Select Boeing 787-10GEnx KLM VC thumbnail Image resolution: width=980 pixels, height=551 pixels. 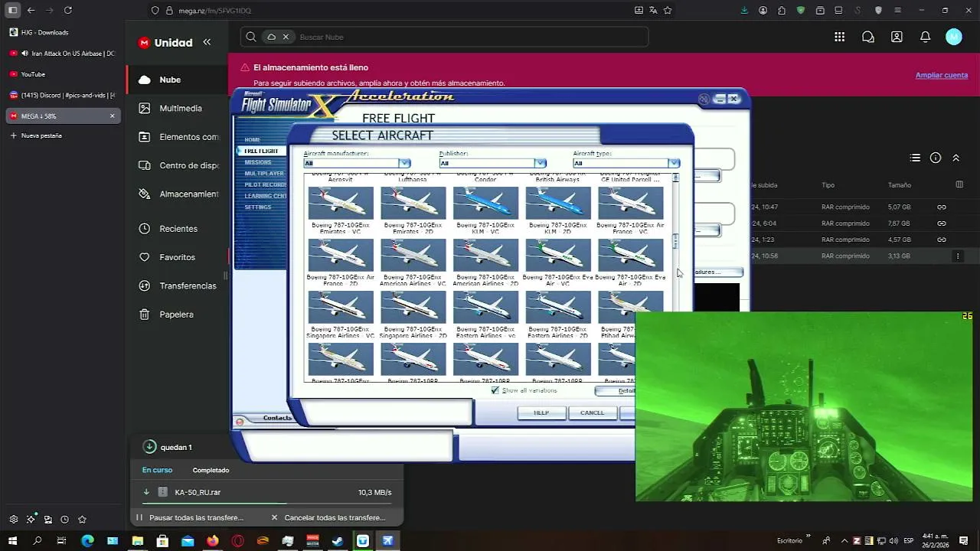485,204
